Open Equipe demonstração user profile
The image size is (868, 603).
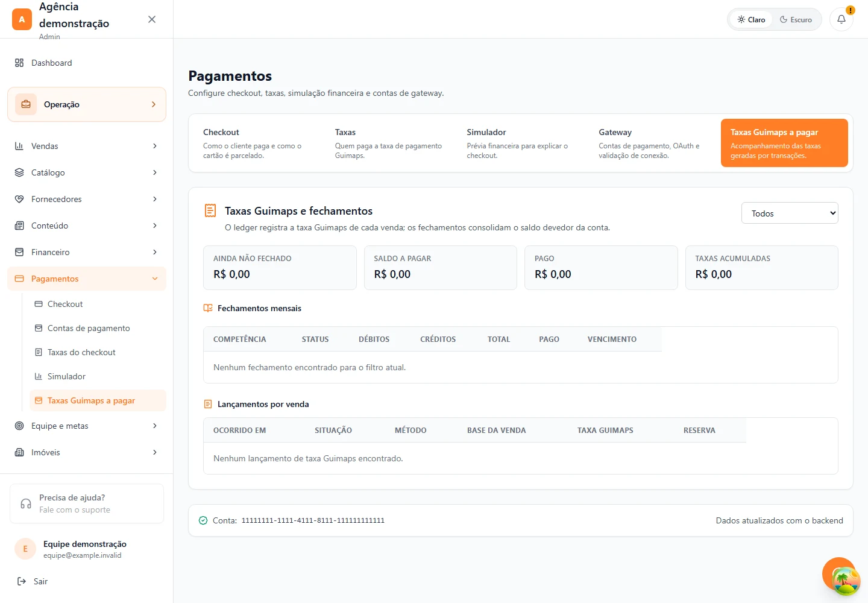click(87, 549)
